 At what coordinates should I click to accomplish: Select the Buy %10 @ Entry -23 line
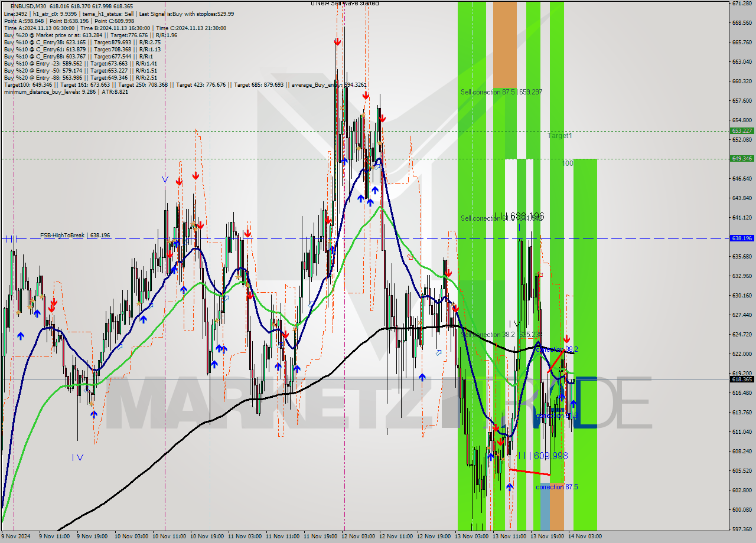(x=80, y=63)
